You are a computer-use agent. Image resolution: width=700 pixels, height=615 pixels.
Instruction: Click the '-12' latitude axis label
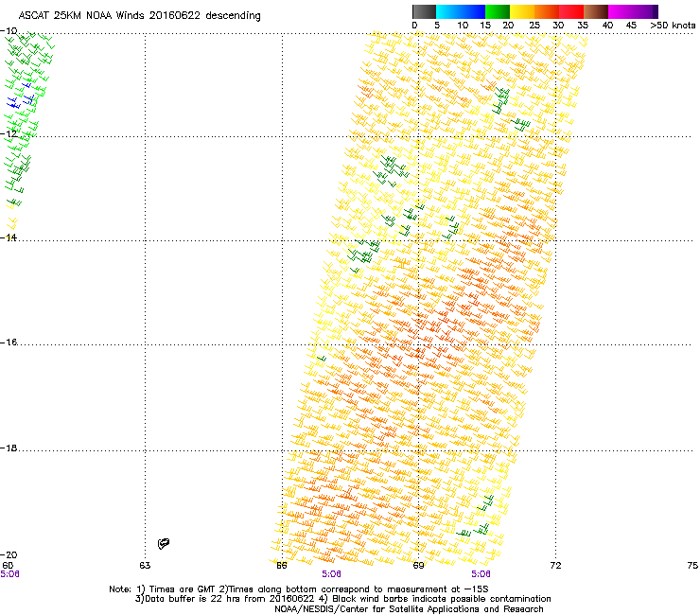9,133
